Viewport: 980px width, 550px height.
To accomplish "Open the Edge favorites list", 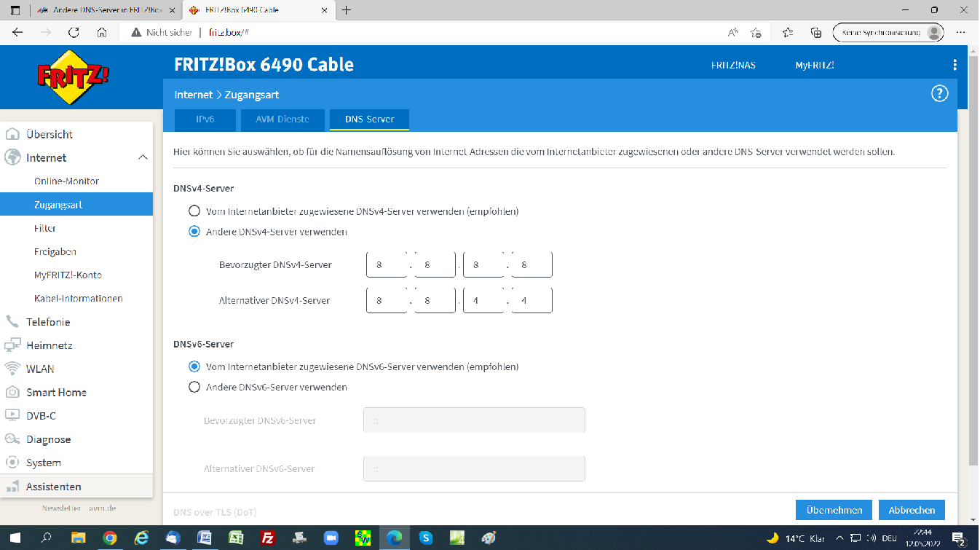I will 788,32.
